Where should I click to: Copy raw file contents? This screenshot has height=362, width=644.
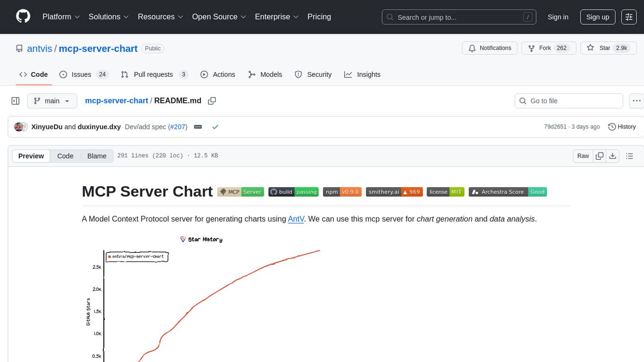pyautogui.click(x=599, y=156)
